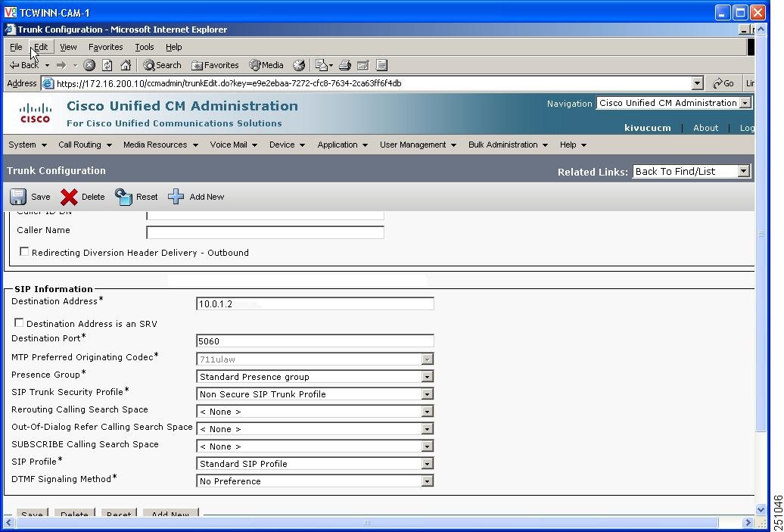This screenshot has height=532, width=784.
Task: Open the Rerouting Calling Search Space dropdown
Action: point(315,412)
